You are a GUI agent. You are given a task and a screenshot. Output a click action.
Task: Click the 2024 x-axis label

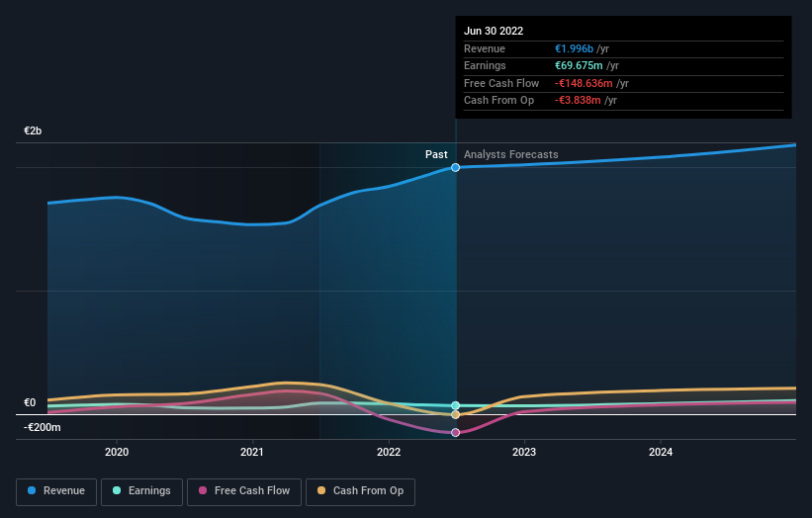click(661, 452)
